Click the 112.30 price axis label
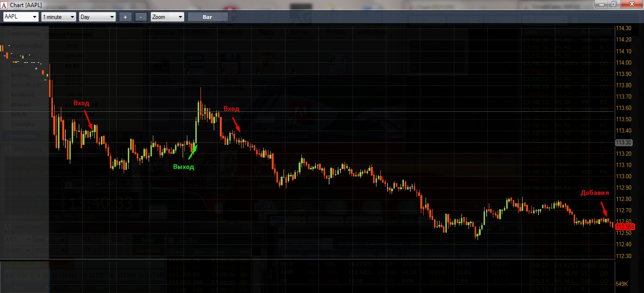 (x=624, y=256)
